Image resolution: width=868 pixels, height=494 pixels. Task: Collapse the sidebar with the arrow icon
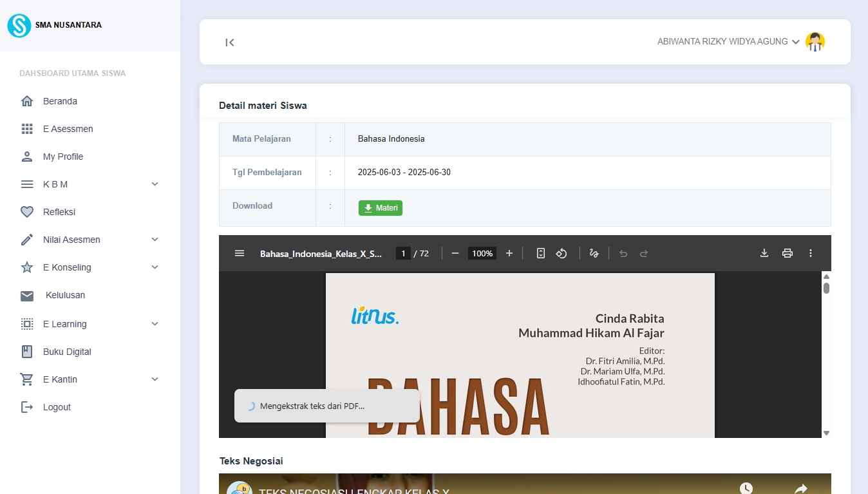tap(230, 43)
